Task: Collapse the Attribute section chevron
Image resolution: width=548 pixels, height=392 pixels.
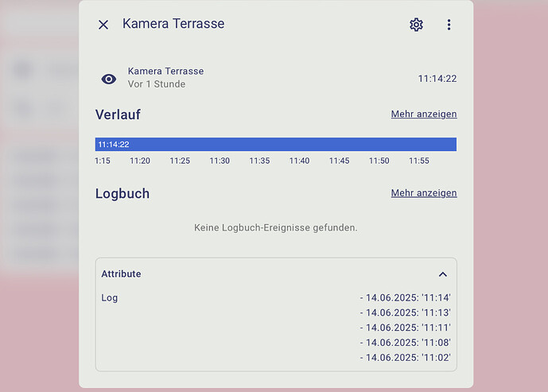Action: (442, 274)
